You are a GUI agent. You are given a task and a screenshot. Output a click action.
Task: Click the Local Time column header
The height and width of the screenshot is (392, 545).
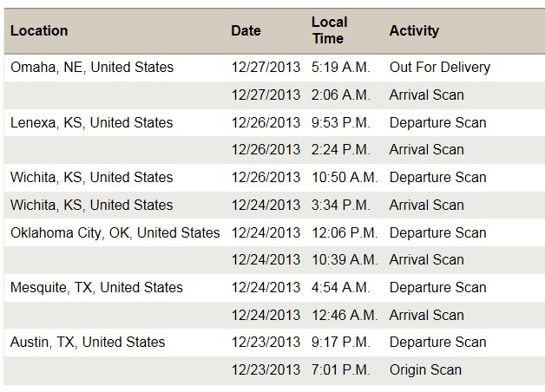(329, 30)
